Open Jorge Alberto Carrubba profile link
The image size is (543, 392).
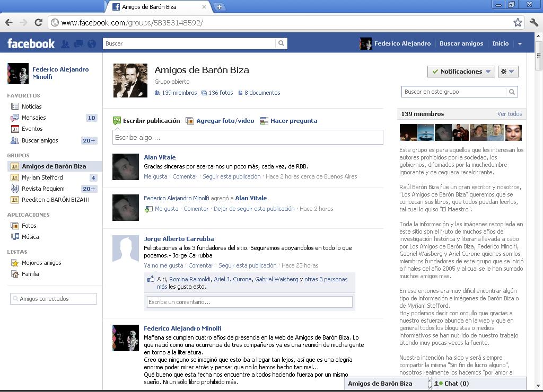(x=179, y=239)
